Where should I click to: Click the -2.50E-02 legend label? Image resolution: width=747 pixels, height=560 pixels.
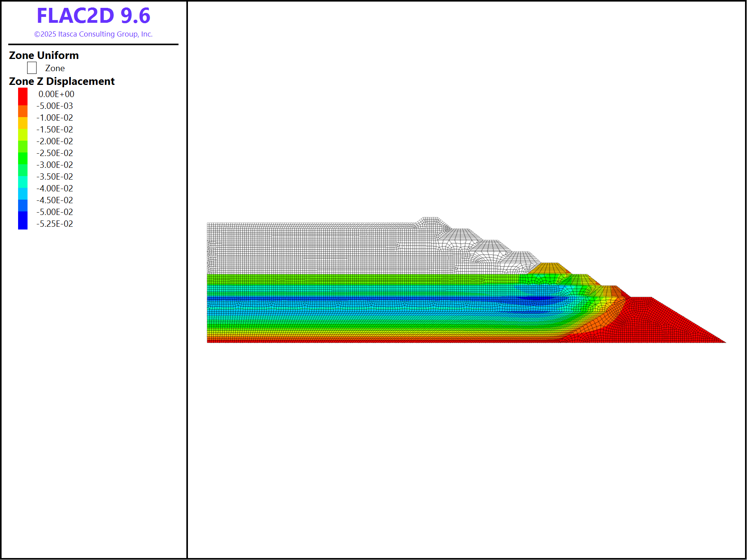point(55,153)
